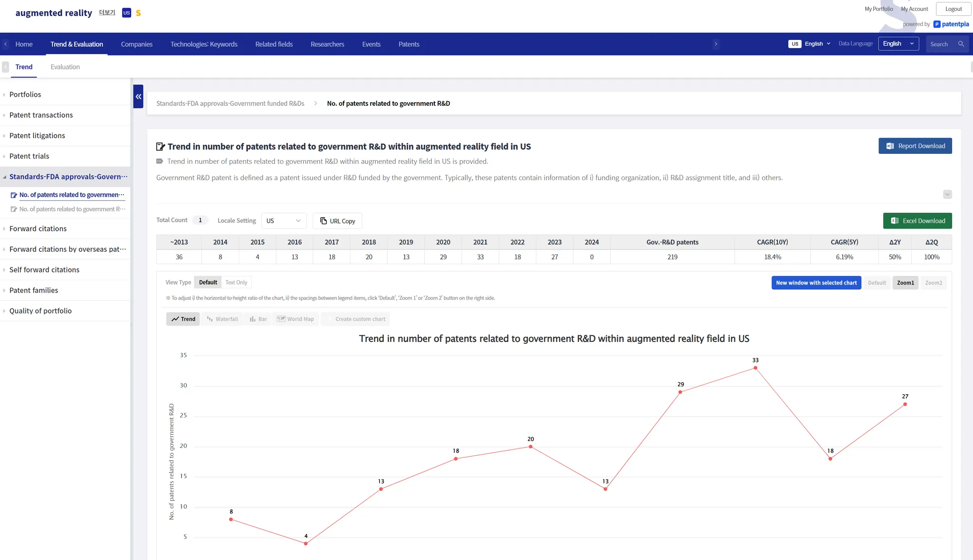Select the Waterfall chart type
Image resolution: width=973 pixels, height=560 pixels.
222,319
